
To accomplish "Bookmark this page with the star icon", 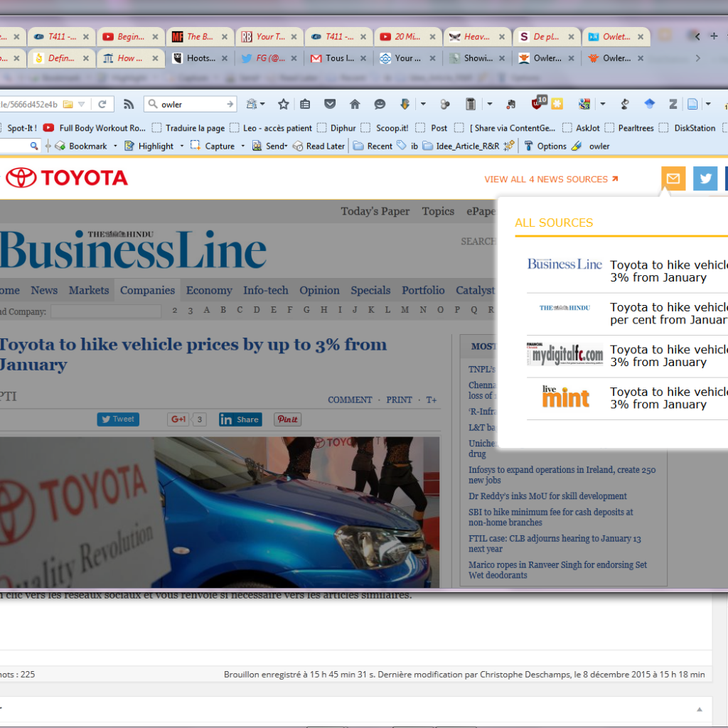I will pyautogui.click(x=283, y=105).
